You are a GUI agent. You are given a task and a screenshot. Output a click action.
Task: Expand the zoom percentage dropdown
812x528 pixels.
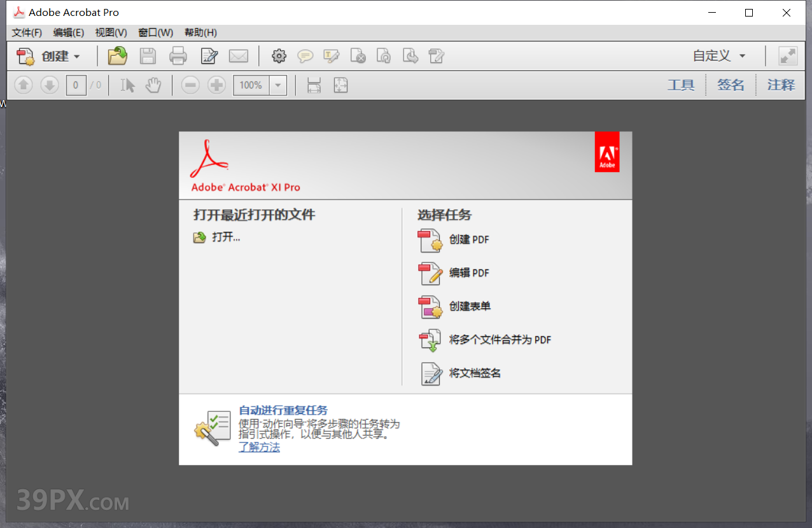[x=277, y=85]
